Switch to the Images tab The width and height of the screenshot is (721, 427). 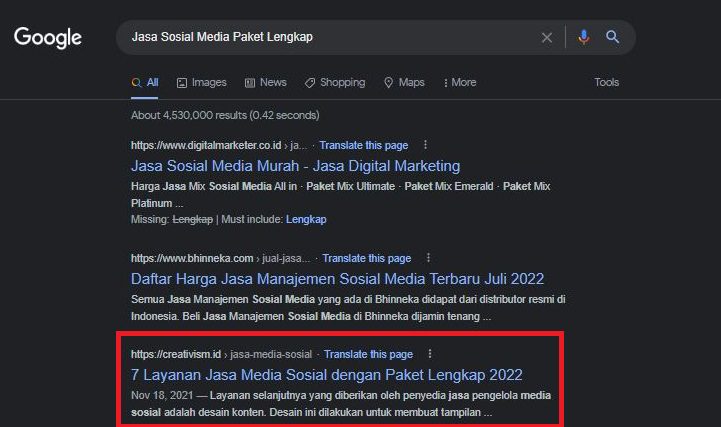202,83
